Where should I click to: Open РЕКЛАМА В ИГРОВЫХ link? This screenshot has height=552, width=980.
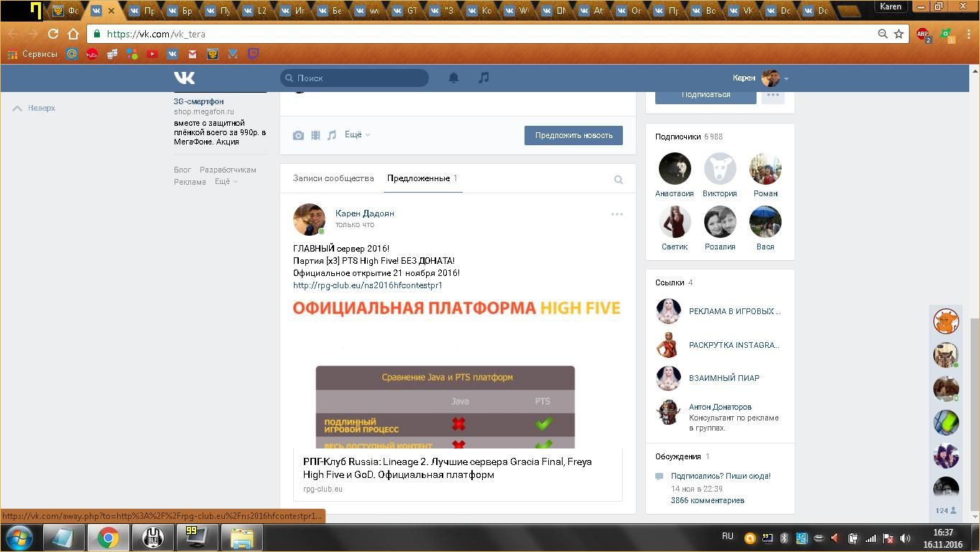[x=734, y=311]
